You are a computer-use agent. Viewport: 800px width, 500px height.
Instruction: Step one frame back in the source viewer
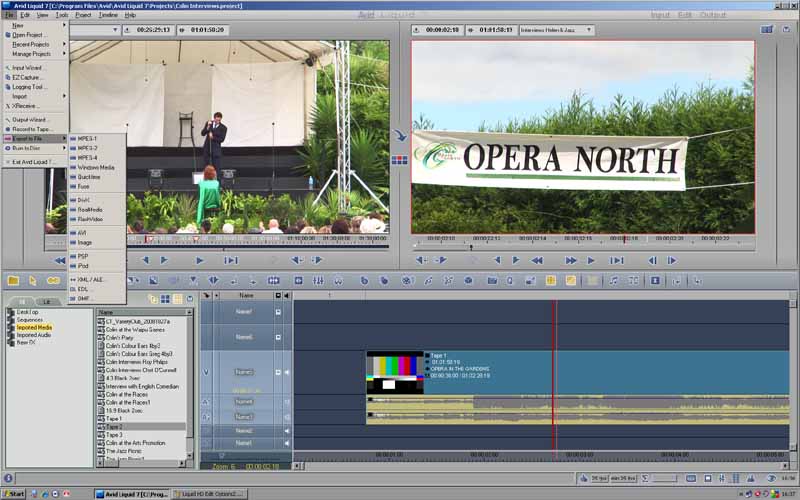pyautogui.click(x=146, y=261)
